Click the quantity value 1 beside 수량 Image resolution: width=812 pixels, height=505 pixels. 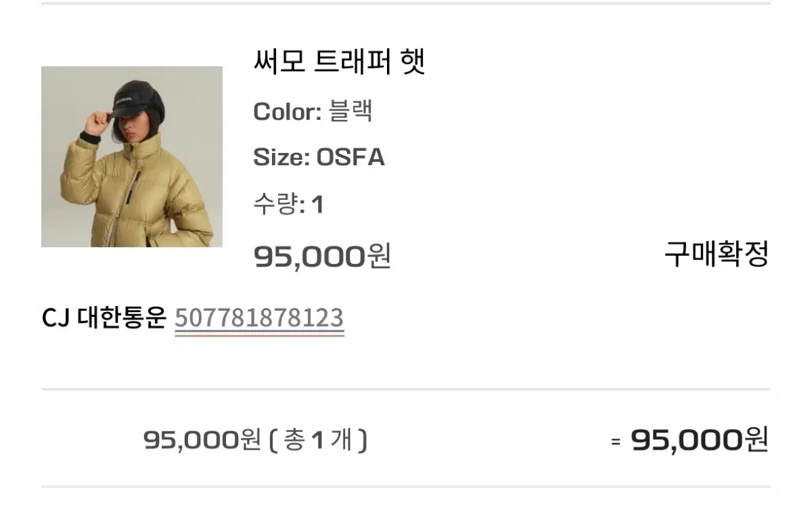coord(317,204)
